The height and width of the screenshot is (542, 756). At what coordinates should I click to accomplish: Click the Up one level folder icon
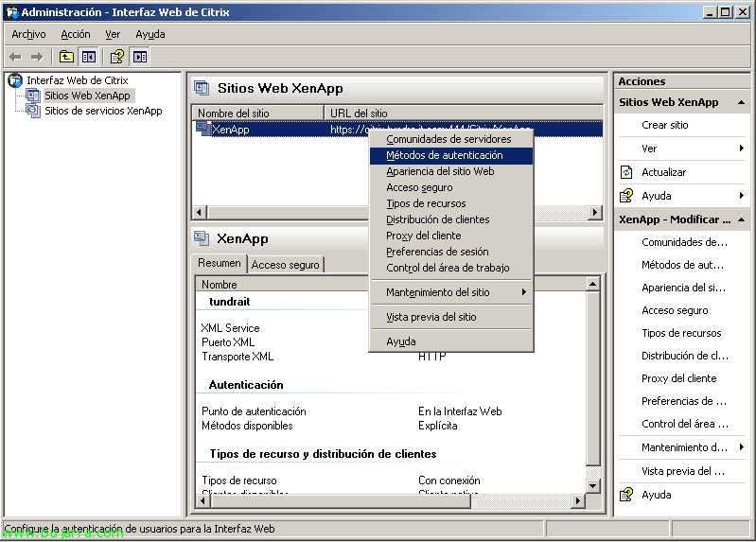click(66, 57)
